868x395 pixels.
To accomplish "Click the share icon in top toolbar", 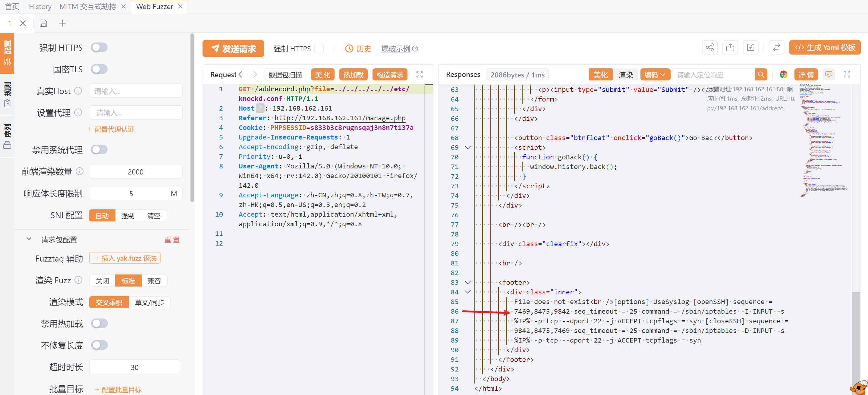I will (x=709, y=48).
